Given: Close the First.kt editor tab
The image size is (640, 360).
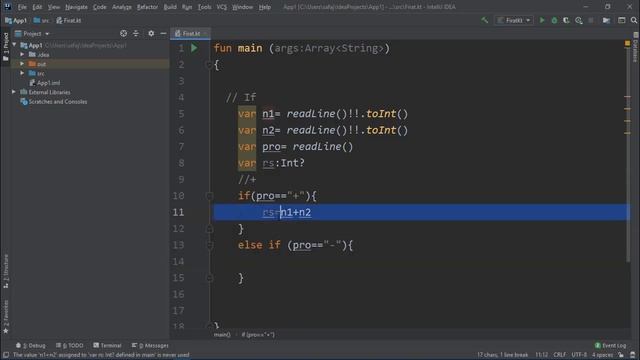Looking at the screenshot, I should [x=206, y=33].
